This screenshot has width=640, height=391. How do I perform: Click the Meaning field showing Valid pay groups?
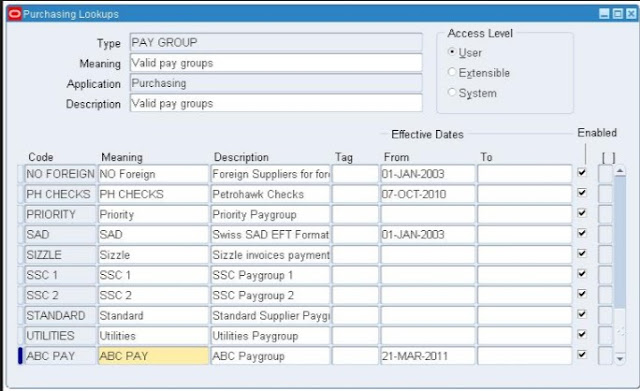point(276,63)
